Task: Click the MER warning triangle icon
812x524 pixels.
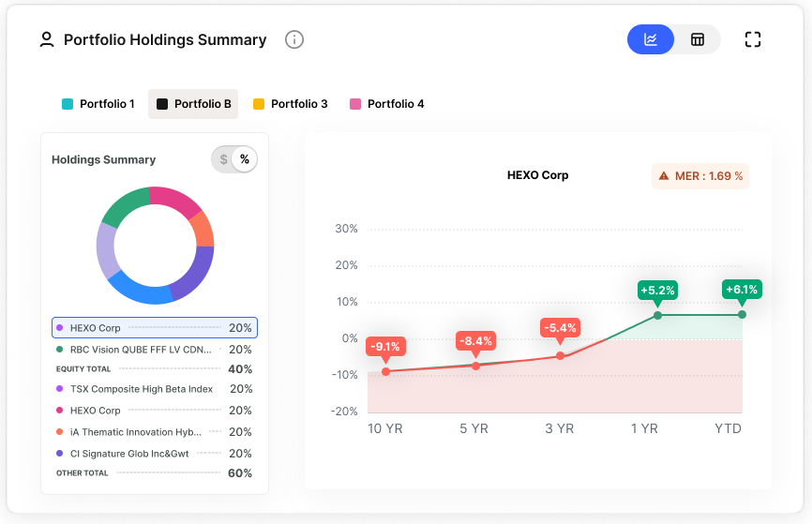Action: pos(663,176)
